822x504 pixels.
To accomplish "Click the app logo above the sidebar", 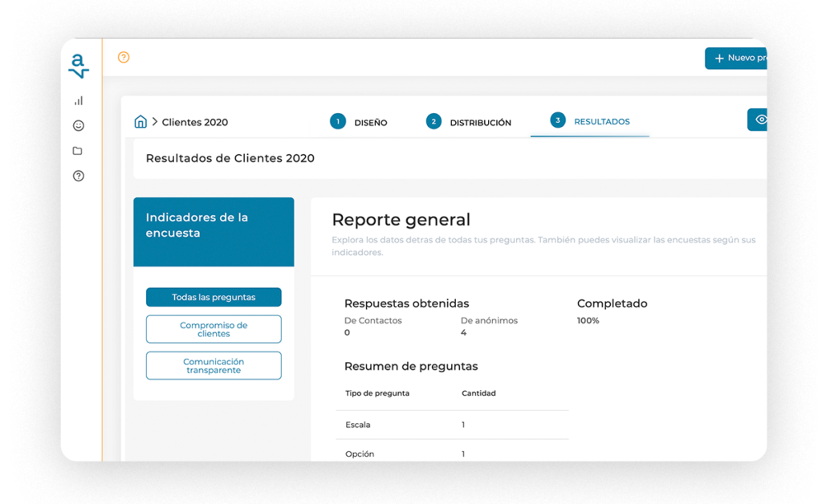I will [x=77, y=65].
